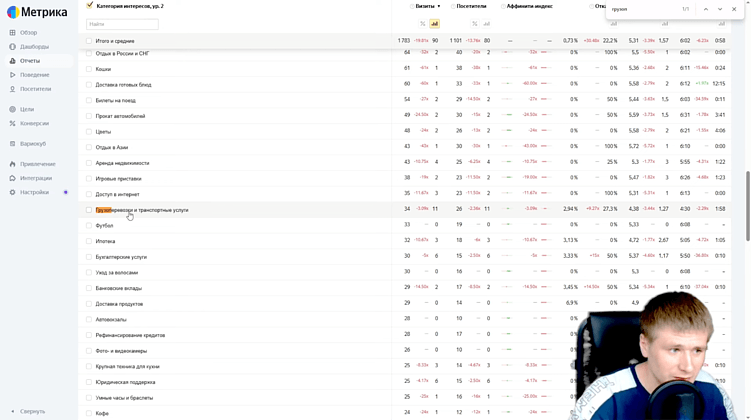Image resolution: width=751 pixels, height=420 pixels.
Task: Open Посетители section in sidebar
Action: click(x=35, y=89)
